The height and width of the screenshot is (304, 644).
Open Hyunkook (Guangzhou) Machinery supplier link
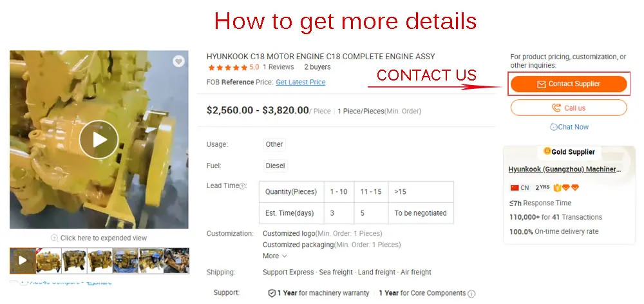coord(564,169)
